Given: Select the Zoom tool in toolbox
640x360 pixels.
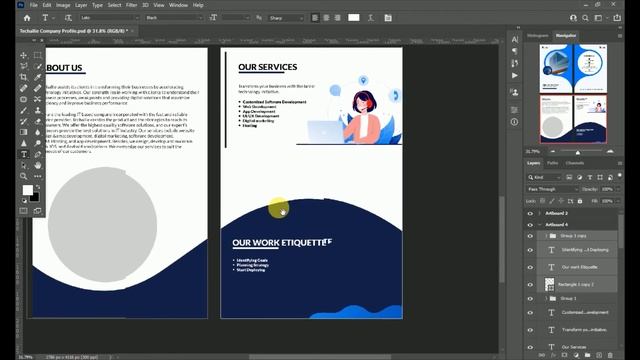Looking at the screenshot, I should (24, 176).
